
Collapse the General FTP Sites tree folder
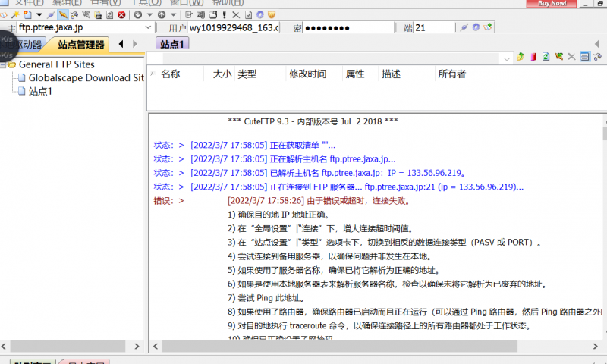4,64
